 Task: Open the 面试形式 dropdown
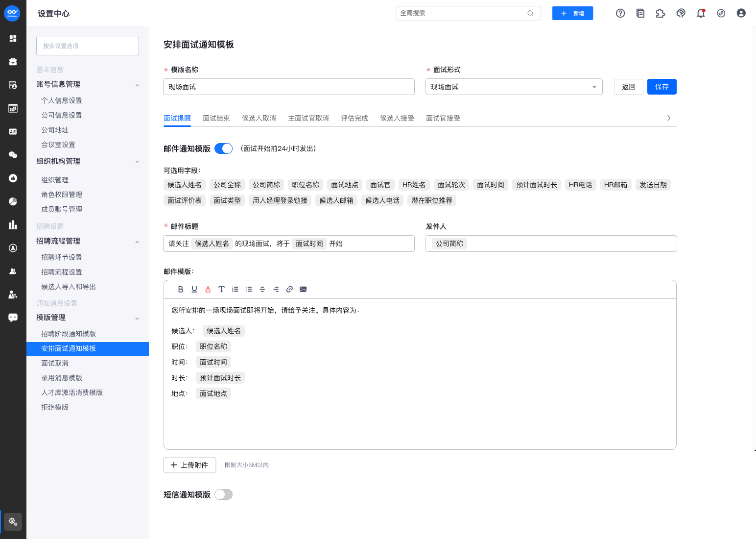click(x=514, y=87)
